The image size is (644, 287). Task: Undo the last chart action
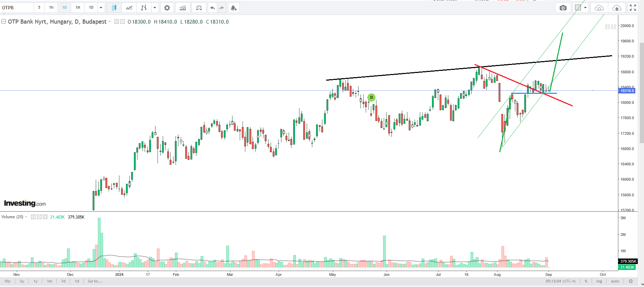[x=213, y=8]
